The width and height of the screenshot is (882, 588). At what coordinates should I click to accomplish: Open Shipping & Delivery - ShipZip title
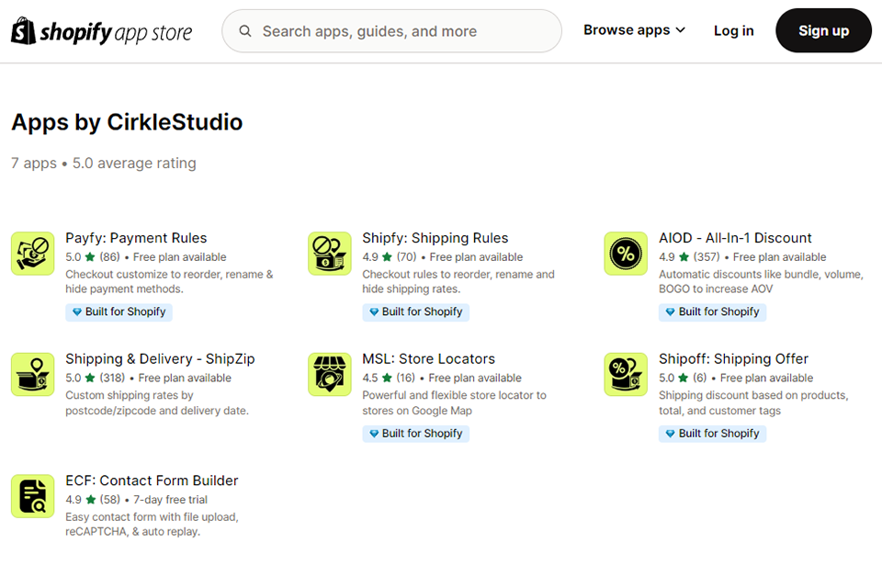(160, 359)
